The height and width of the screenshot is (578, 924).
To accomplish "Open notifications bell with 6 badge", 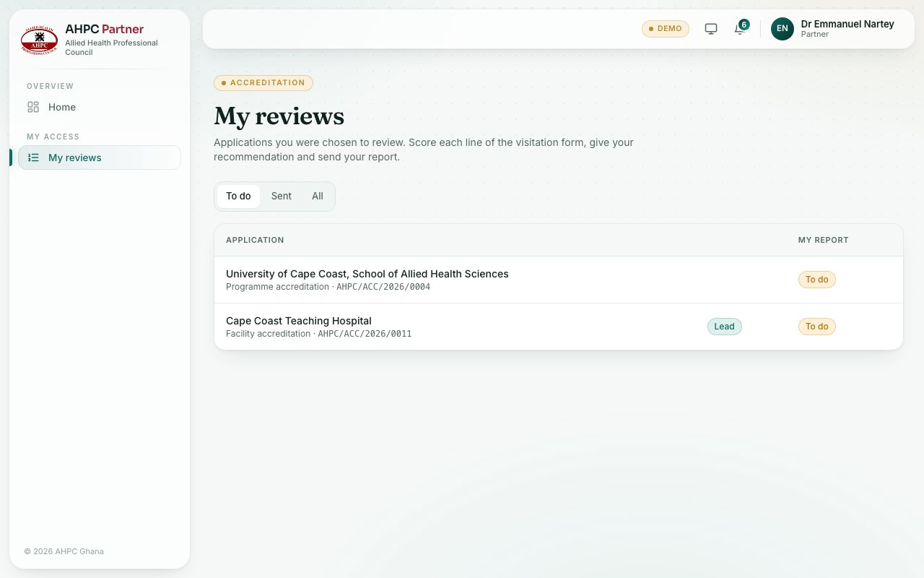I will coord(740,29).
